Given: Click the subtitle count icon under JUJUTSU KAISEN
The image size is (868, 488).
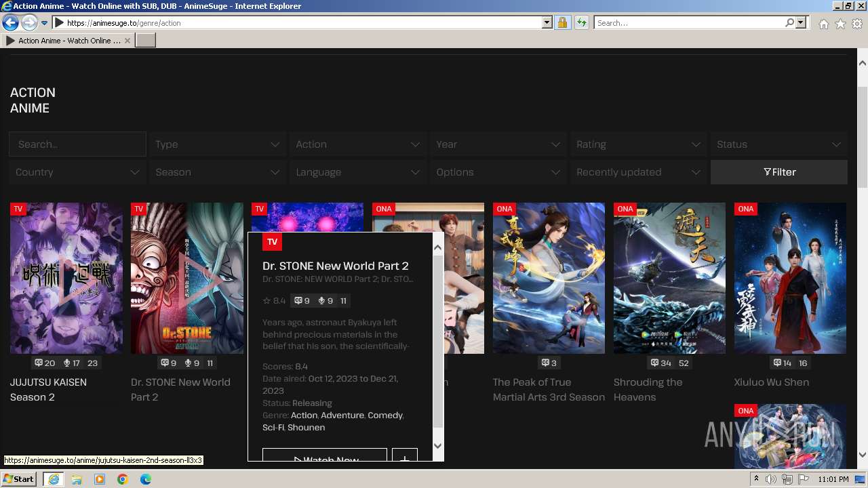Looking at the screenshot, I should (39, 363).
